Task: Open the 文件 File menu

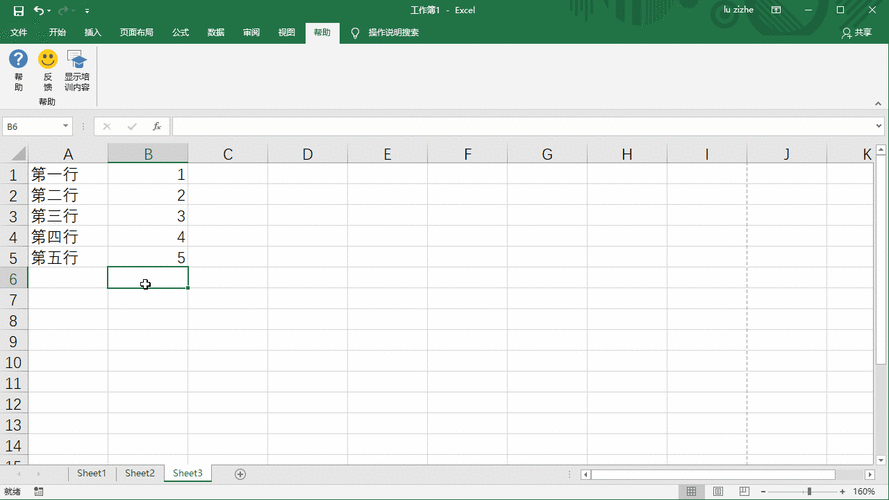Action: [19, 32]
